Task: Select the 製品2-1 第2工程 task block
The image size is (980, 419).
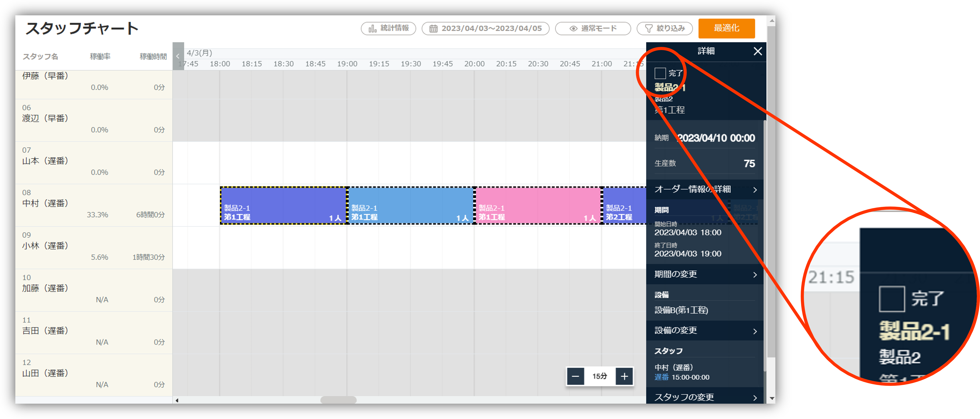Action: pos(625,206)
